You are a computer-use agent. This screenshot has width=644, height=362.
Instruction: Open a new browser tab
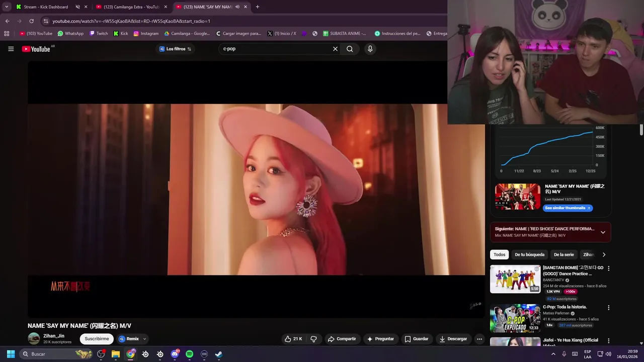(258, 7)
